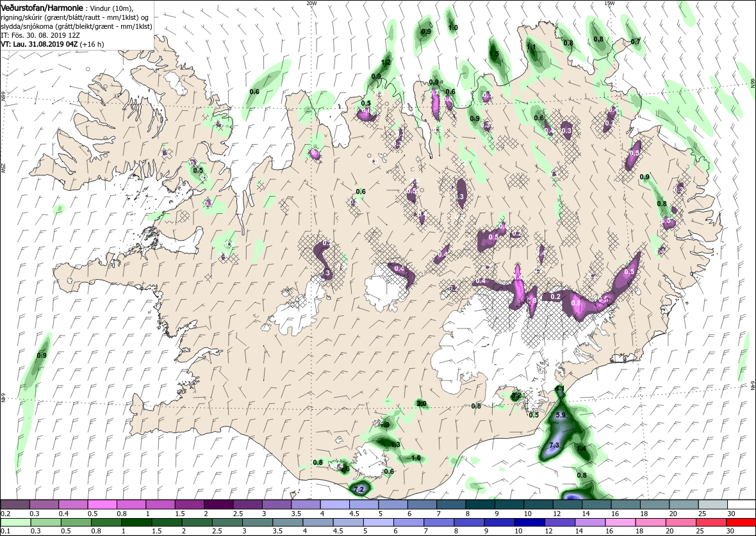Click the 5.9 rain value off the southeast coast
The image size is (756, 536).
point(560,415)
